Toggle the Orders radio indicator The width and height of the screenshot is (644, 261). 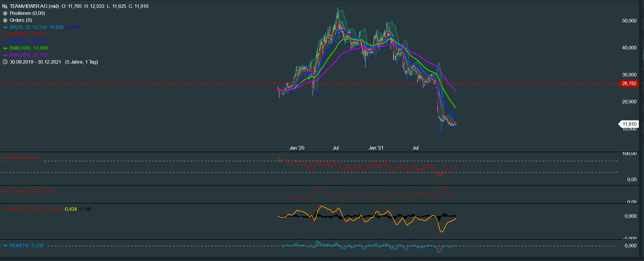[5, 20]
